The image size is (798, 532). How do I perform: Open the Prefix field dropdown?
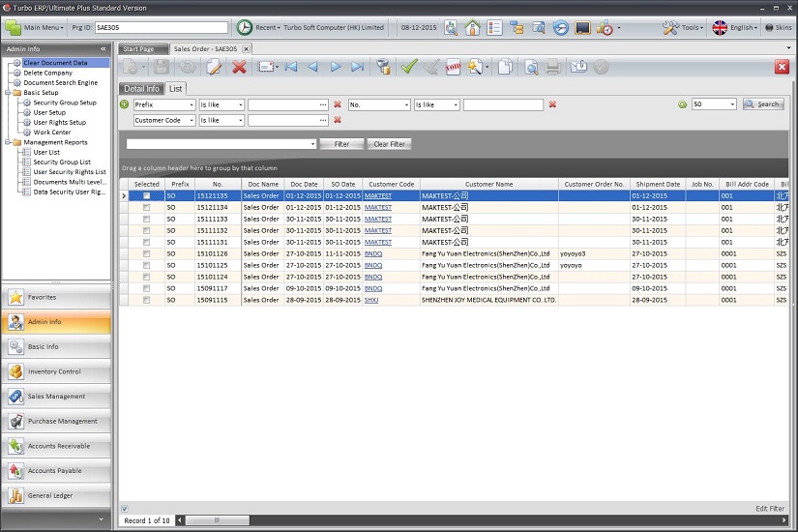click(x=192, y=104)
